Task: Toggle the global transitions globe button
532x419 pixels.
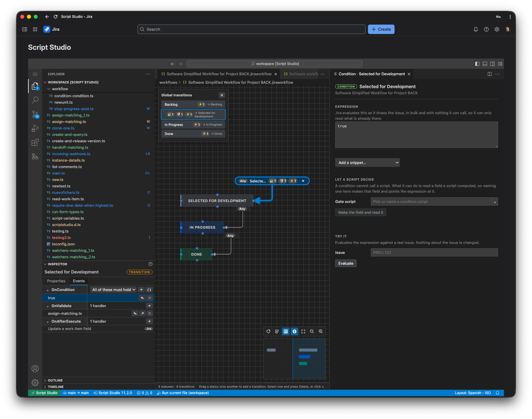Action: tap(294, 331)
